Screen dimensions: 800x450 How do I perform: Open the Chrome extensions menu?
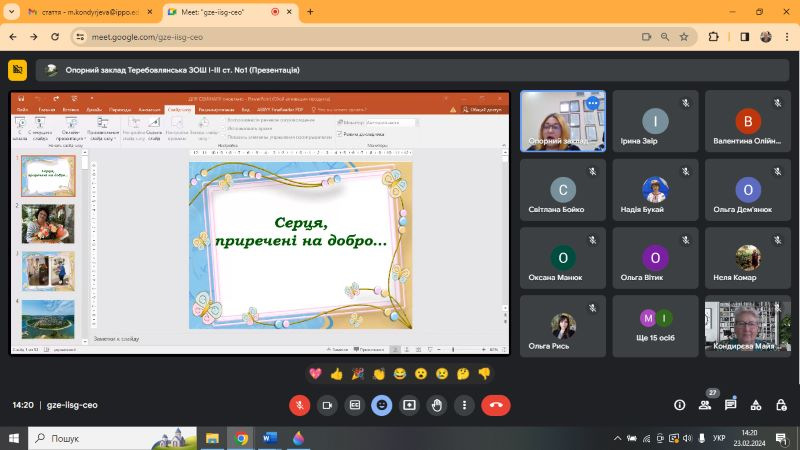(x=713, y=37)
